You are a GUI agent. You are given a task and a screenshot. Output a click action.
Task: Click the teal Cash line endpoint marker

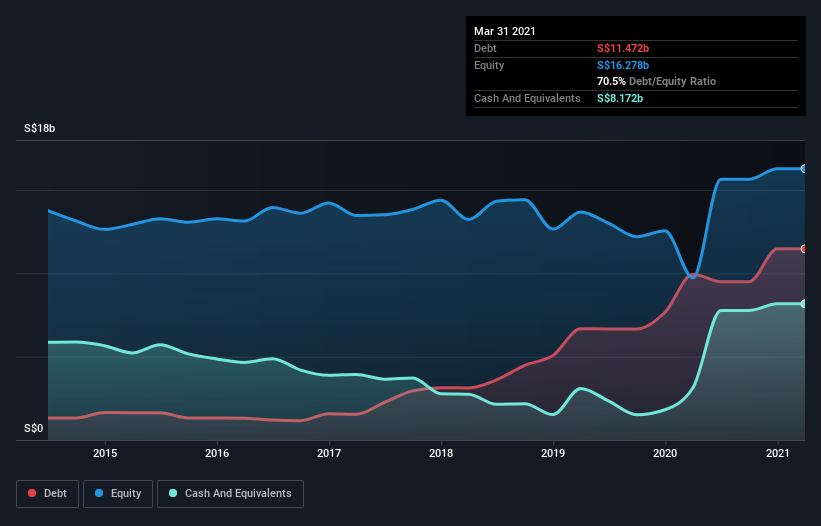[x=804, y=304]
